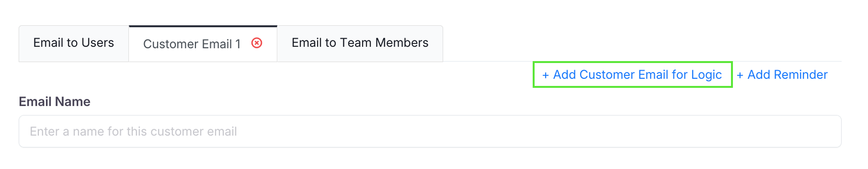Image resolution: width=868 pixels, height=169 pixels.
Task: Remove the Customer Email 1 tab
Action: pos(257,43)
